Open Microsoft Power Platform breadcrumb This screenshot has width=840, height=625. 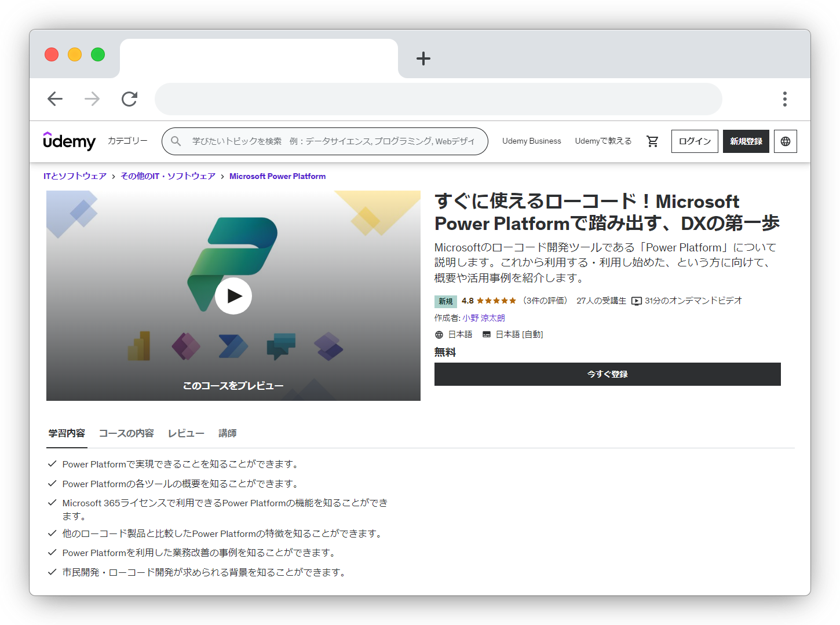pyautogui.click(x=277, y=176)
